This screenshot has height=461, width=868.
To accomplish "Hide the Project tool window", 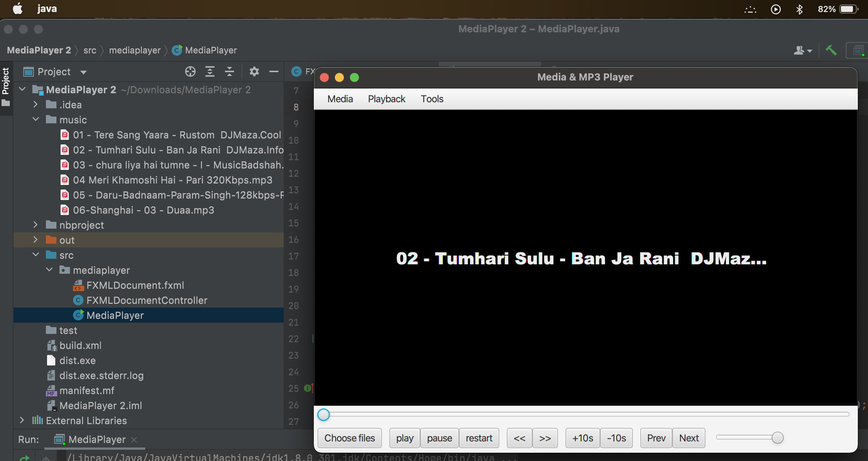I will tap(274, 71).
